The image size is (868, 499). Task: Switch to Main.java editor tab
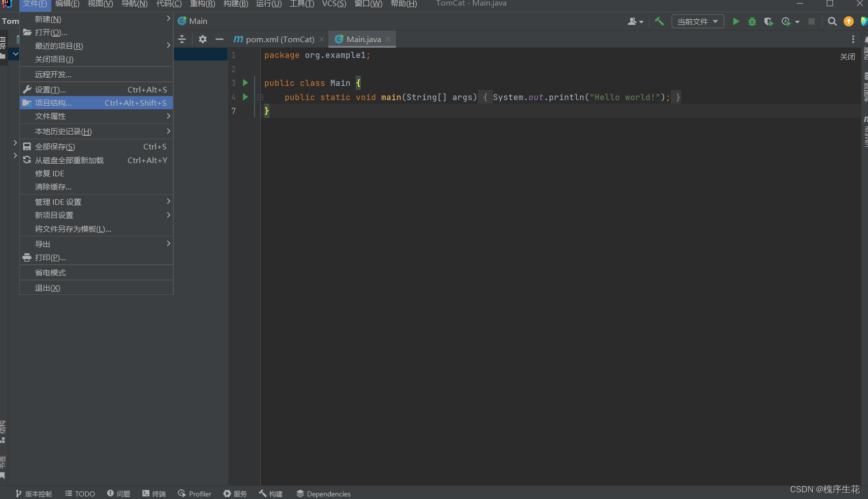362,39
